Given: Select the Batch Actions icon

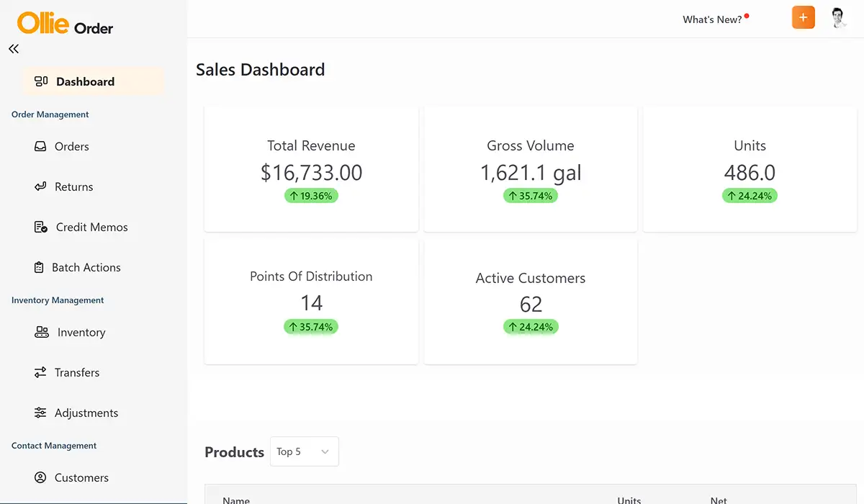Looking at the screenshot, I should (x=39, y=267).
